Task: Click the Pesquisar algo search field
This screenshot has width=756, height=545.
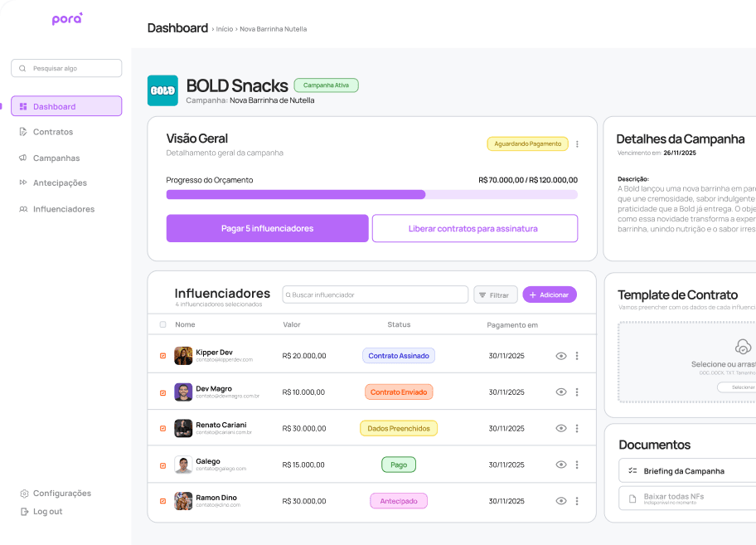Action: tap(66, 69)
